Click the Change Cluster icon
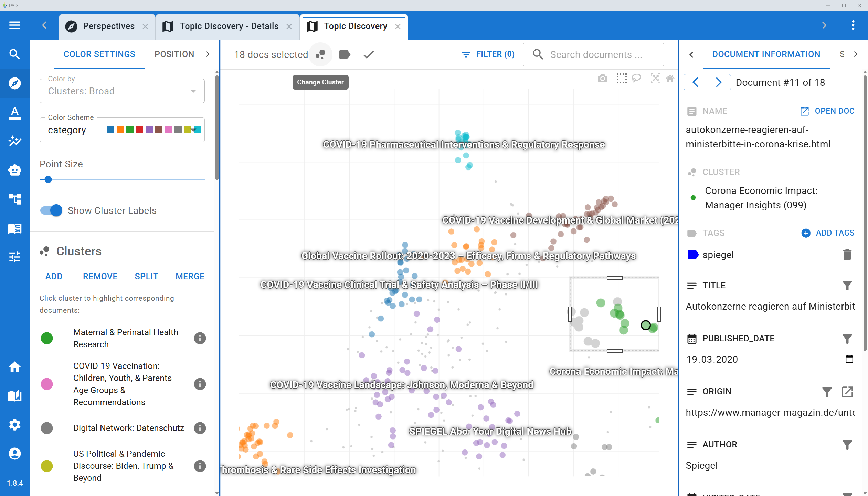 [320, 54]
